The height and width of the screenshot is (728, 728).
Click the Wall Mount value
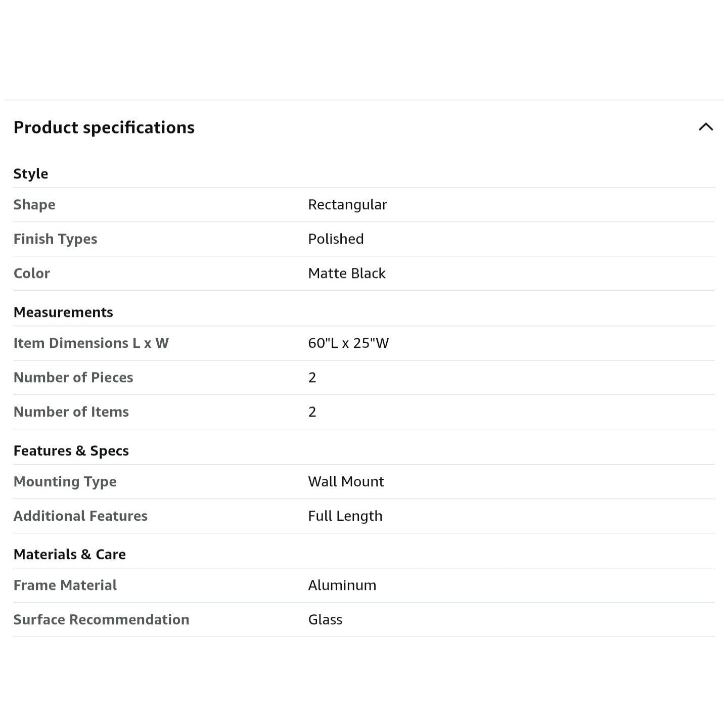point(346,482)
